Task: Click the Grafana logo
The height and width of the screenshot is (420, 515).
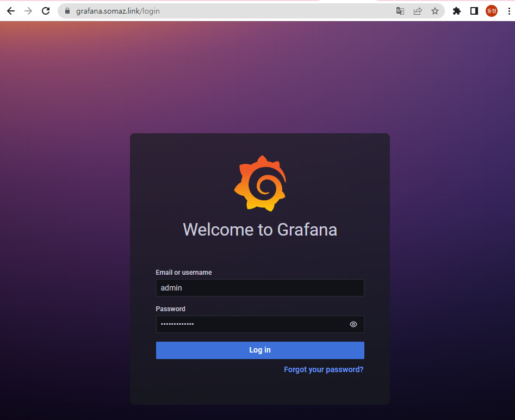Action: (x=260, y=183)
